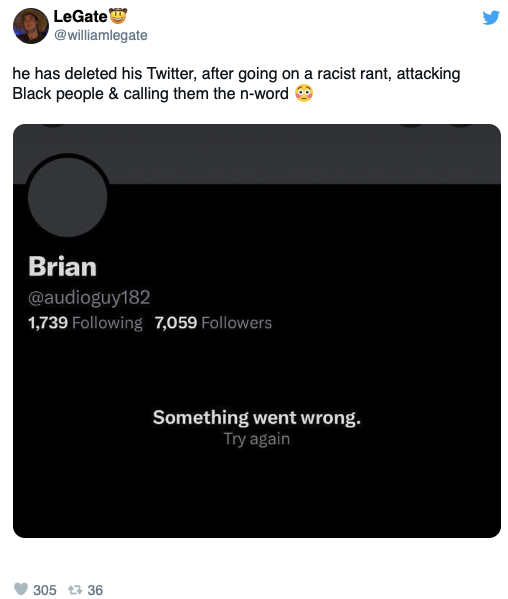Click the cowboy emoji beside LeGate

point(118,16)
